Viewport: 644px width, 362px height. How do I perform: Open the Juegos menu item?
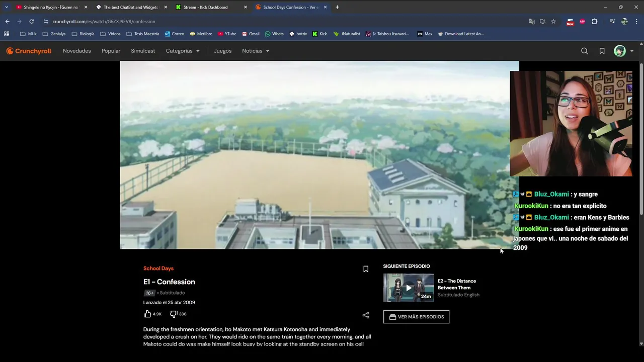(222, 51)
